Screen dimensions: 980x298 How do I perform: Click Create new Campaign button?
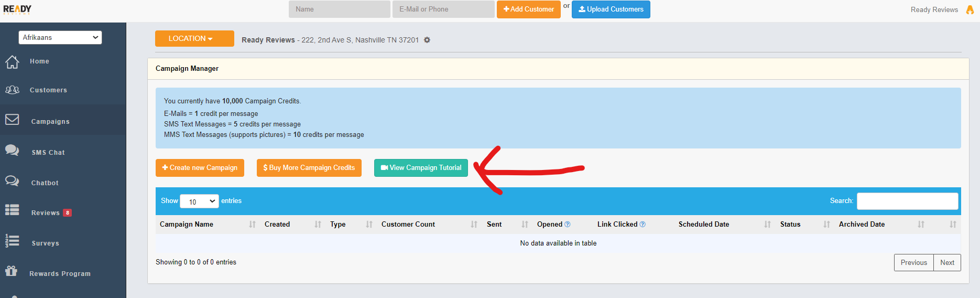click(200, 168)
